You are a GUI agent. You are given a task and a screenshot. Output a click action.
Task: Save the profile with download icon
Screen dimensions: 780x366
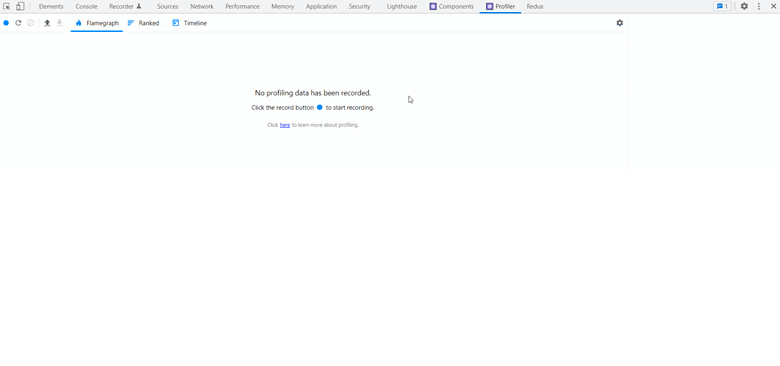[x=59, y=23]
